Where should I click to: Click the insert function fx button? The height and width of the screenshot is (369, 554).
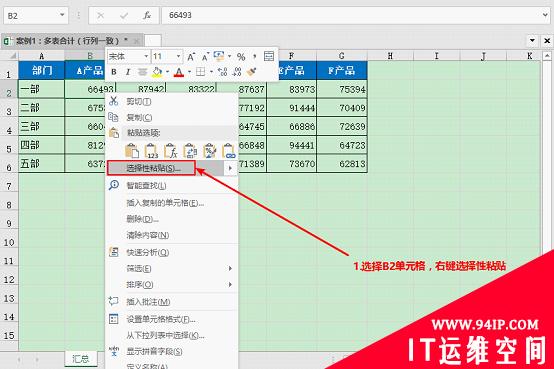point(147,16)
